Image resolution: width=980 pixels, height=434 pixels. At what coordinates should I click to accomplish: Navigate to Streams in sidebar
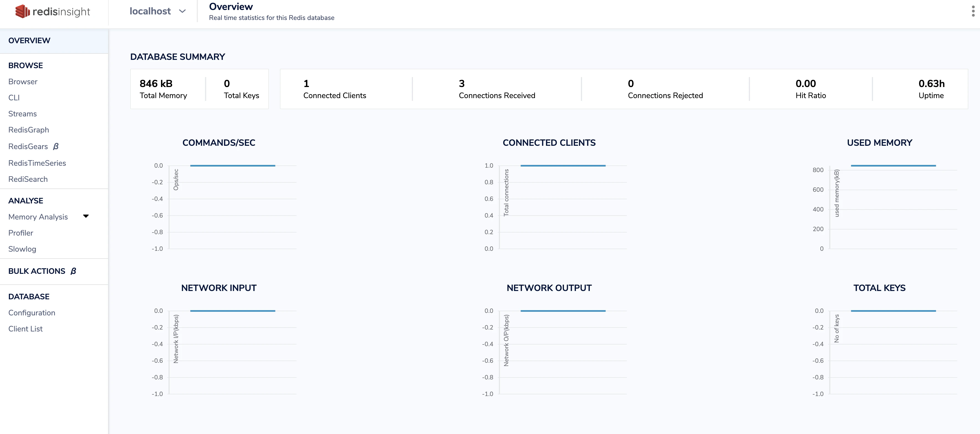point(22,114)
